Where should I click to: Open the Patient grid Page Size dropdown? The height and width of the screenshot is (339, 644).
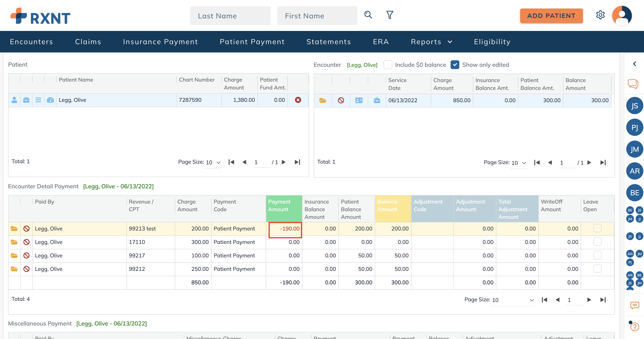tap(213, 162)
